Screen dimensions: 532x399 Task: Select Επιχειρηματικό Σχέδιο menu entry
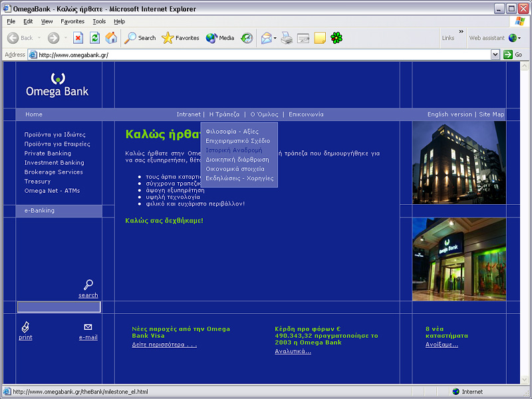tap(238, 141)
